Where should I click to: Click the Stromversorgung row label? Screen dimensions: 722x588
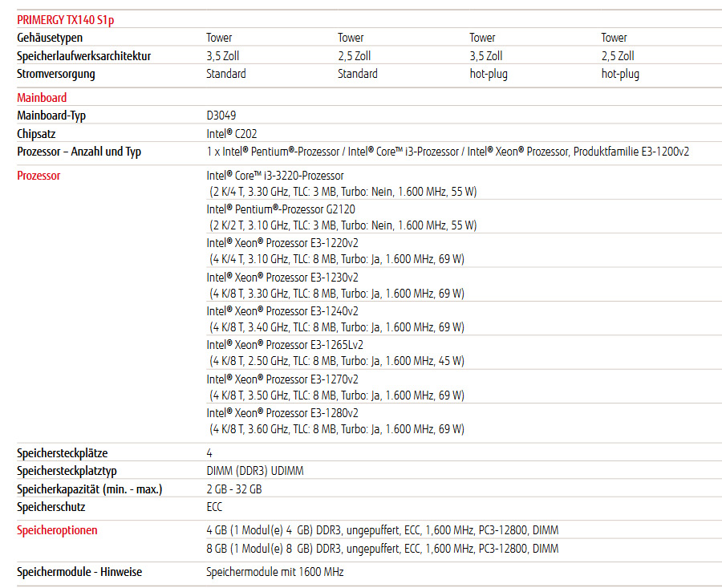[x=56, y=74]
